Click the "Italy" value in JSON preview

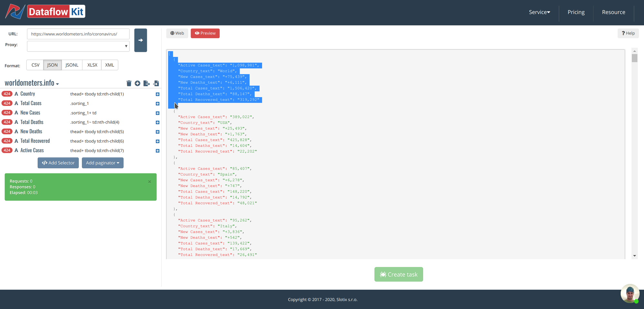coord(226,226)
